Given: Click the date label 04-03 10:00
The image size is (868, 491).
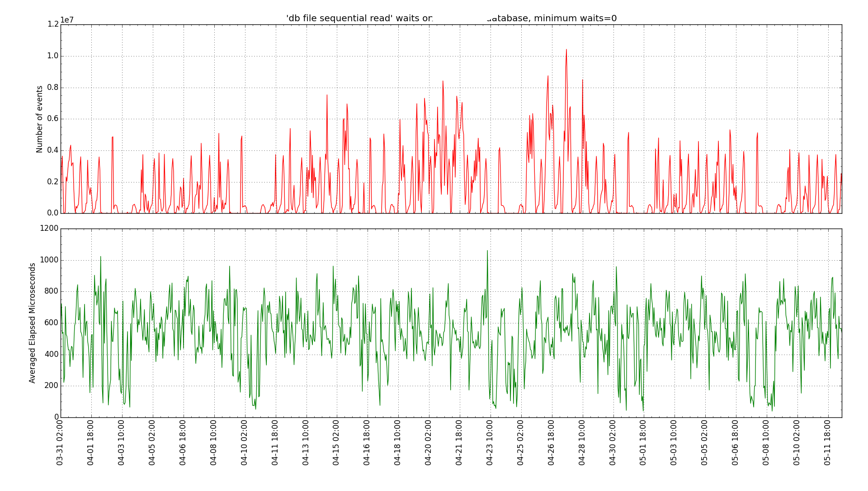Looking at the screenshot, I should 121,443.
